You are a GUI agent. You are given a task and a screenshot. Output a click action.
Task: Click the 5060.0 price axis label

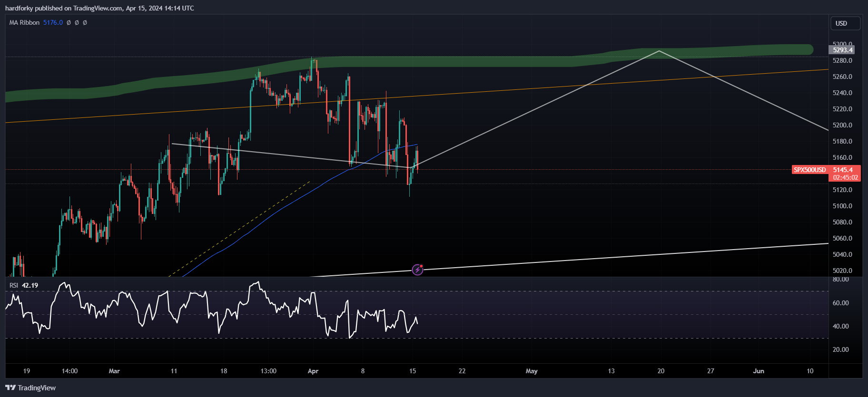(x=842, y=238)
